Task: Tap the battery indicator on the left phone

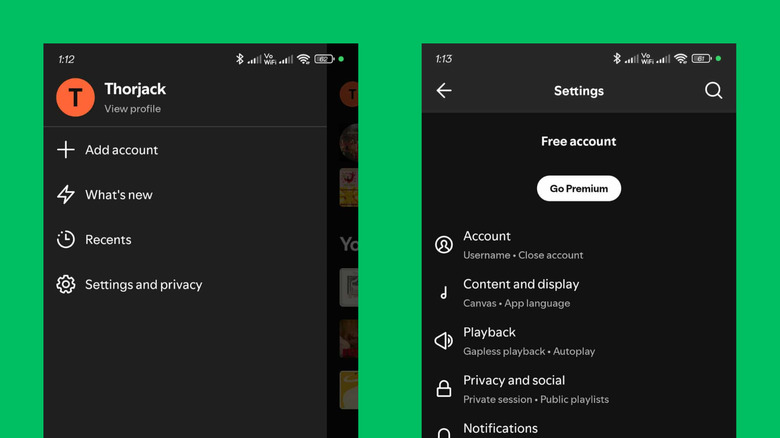Action: (324, 59)
